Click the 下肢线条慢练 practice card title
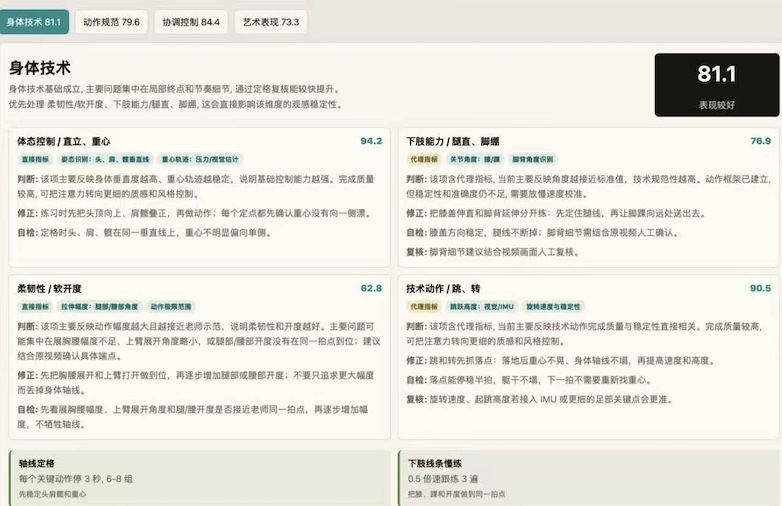Screen dimensions: 782x506 pos(435,464)
